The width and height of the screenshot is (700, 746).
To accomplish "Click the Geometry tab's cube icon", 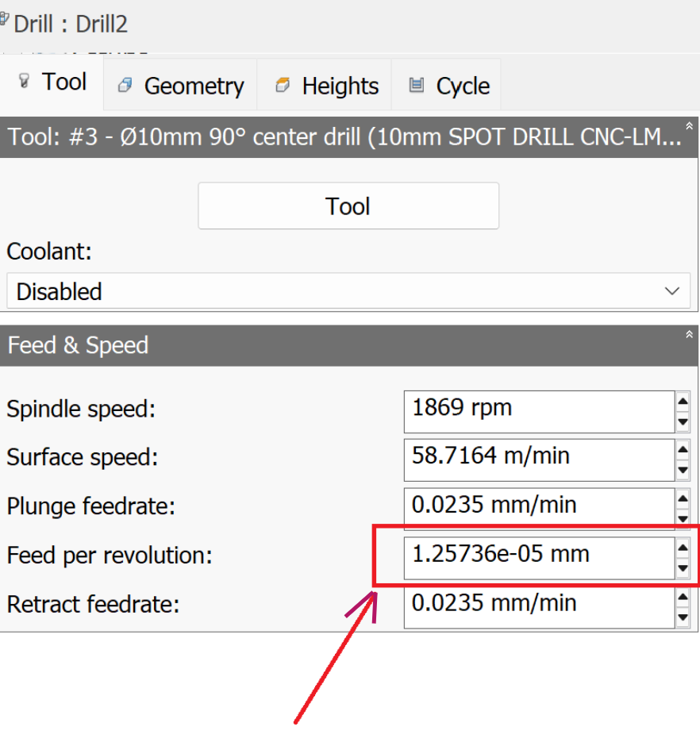I will pyautogui.click(x=125, y=85).
